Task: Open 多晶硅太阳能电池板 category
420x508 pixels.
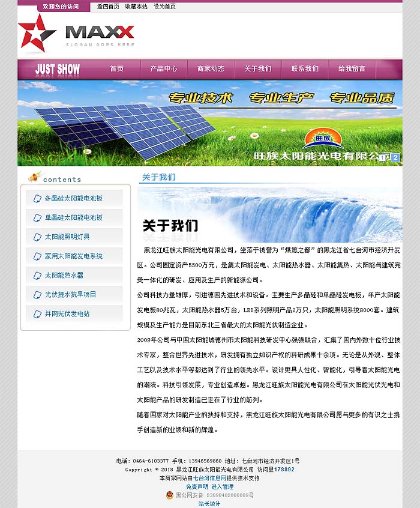Action: (x=74, y=198)
